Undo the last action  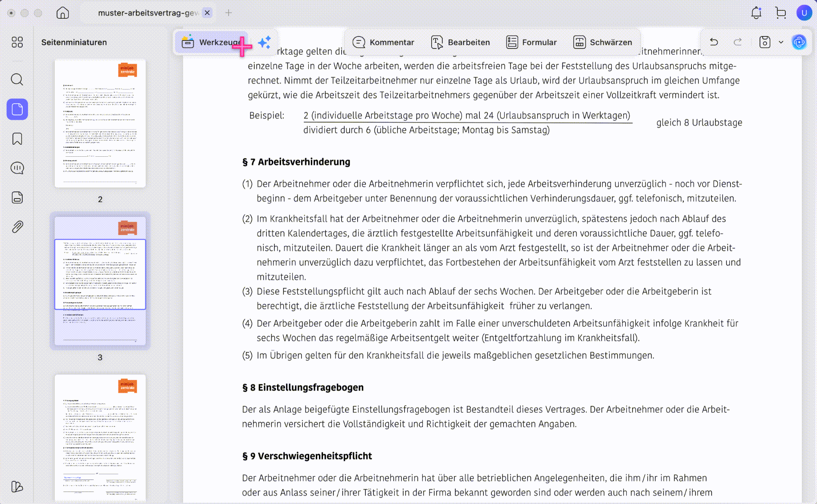714,42
